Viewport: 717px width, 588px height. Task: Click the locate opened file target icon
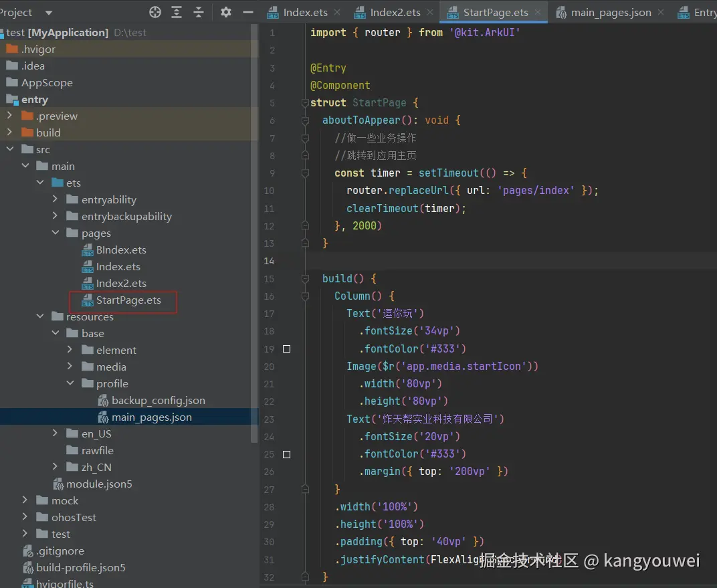[x=155, y=12]
